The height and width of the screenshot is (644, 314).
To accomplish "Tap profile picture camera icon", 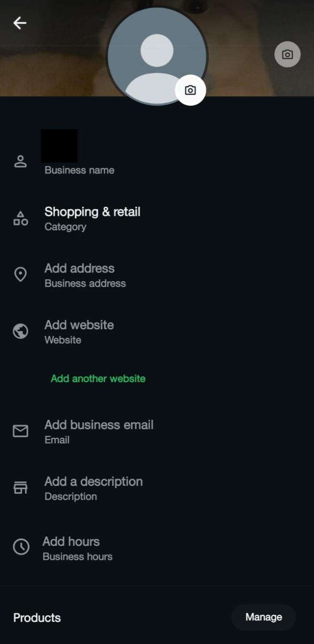I will point(190,90).
